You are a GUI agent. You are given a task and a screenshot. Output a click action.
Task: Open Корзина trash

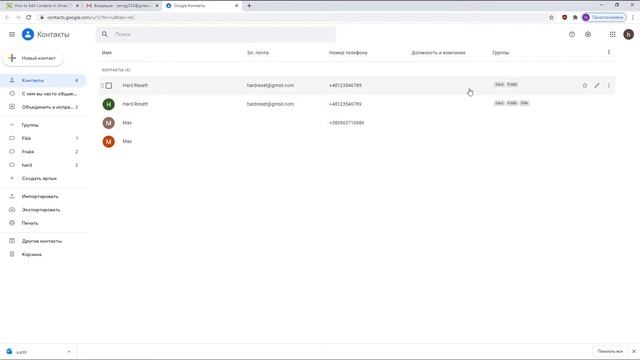point(43,254)
